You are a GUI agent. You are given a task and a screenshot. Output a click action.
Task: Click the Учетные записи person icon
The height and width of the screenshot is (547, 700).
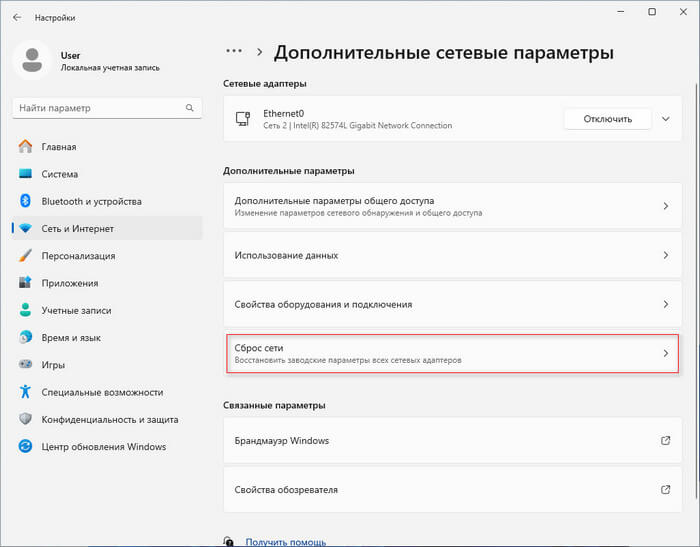(25, 310)
